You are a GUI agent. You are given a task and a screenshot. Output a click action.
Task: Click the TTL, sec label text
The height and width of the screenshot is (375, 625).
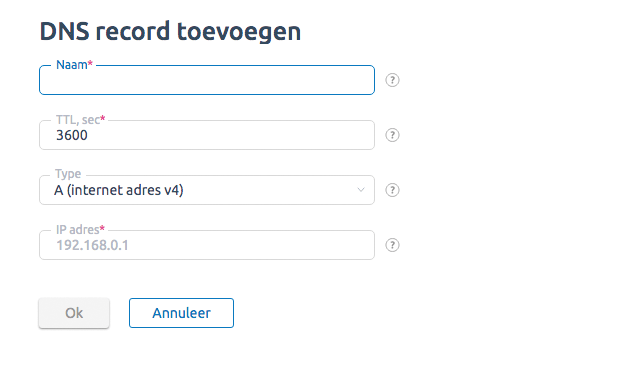[x=77, y=120]
